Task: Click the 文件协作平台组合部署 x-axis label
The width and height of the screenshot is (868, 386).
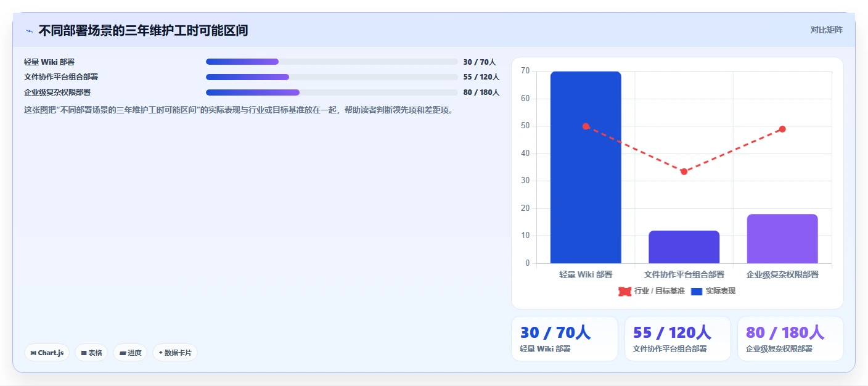Action: [x=684, y=274]
